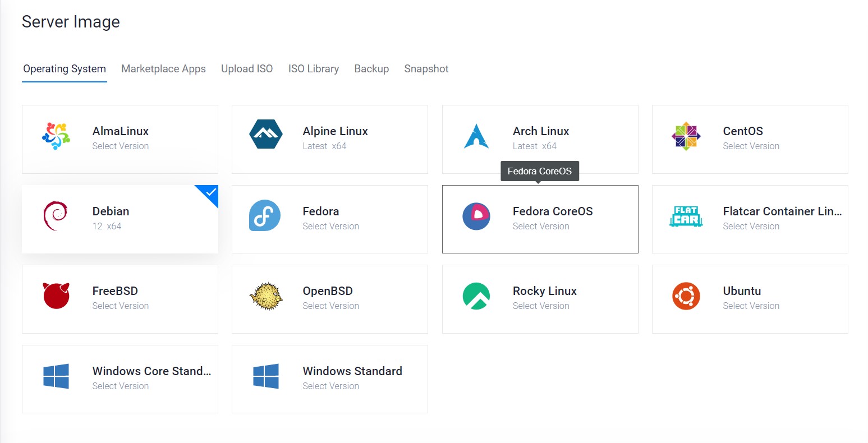Viewport: 868px width, 443px height.
Task: Click the Fedora title text
Action: pyautogui.click(x=321, y=211)
